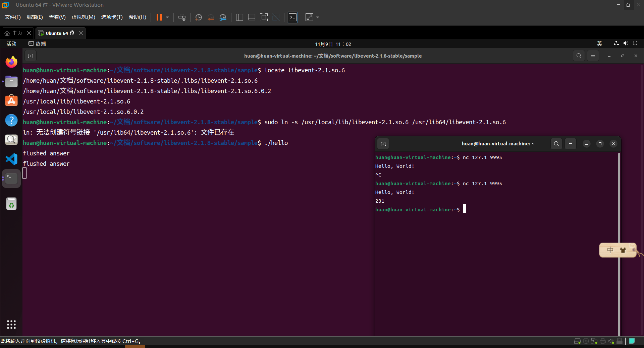The width and height of the screenshot is (644, 348).
Task: Open the virtual network adapter status icon
Action: (x=594, y=341)
